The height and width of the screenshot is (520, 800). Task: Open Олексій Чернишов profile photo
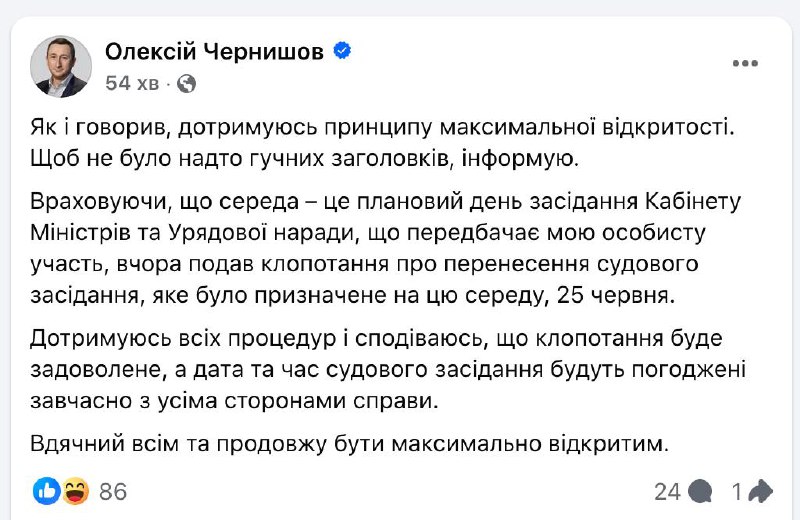(x=61, y=66)
